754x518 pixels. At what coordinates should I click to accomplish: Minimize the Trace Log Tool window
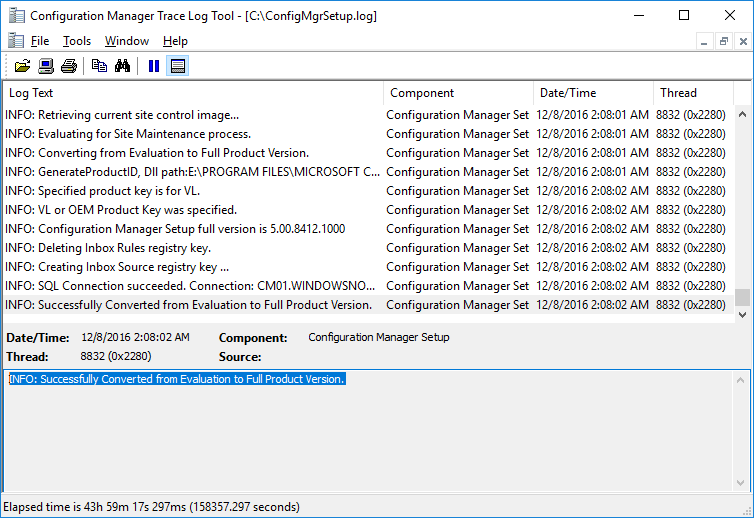[639, 15]
